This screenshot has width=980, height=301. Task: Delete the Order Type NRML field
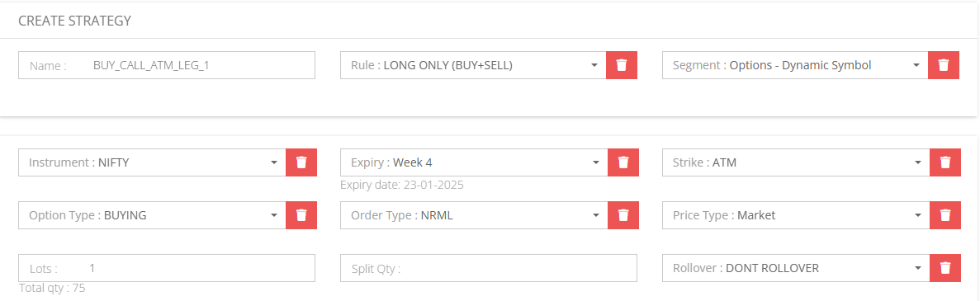(x=623, y=214)
